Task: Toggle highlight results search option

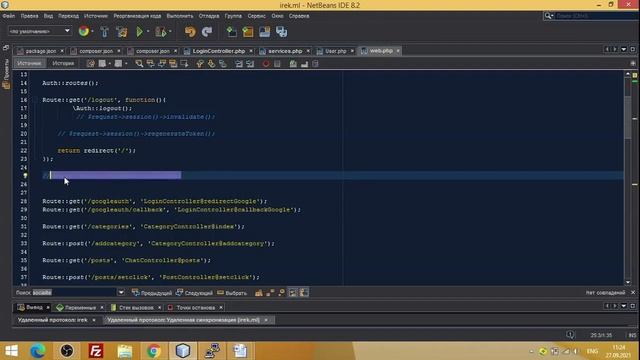Action: click(x=293, y=293)
